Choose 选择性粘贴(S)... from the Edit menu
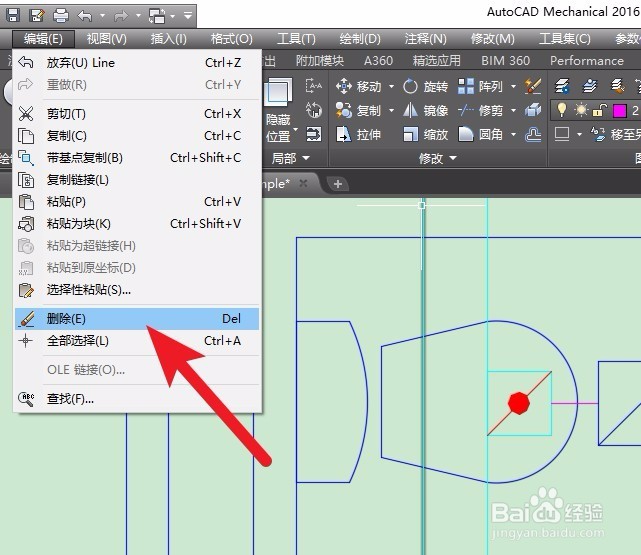The image size is (641, 555). tap(137, 290)
